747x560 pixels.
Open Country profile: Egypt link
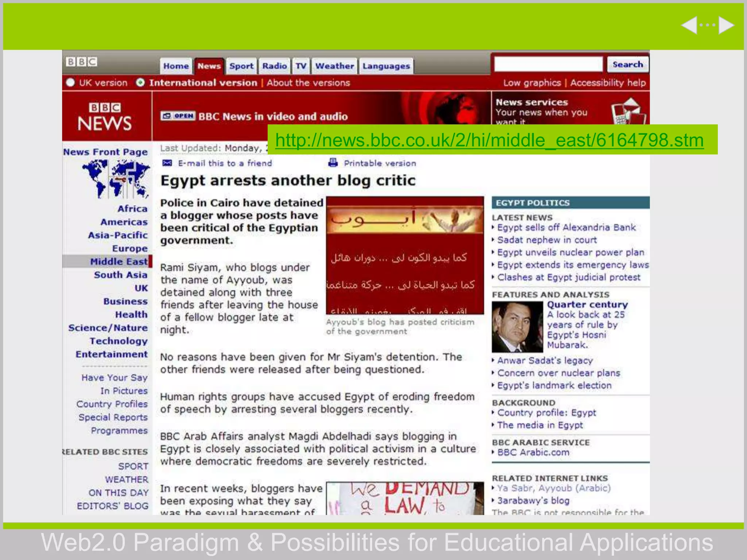pyautogui.click(x=547, y=413)
